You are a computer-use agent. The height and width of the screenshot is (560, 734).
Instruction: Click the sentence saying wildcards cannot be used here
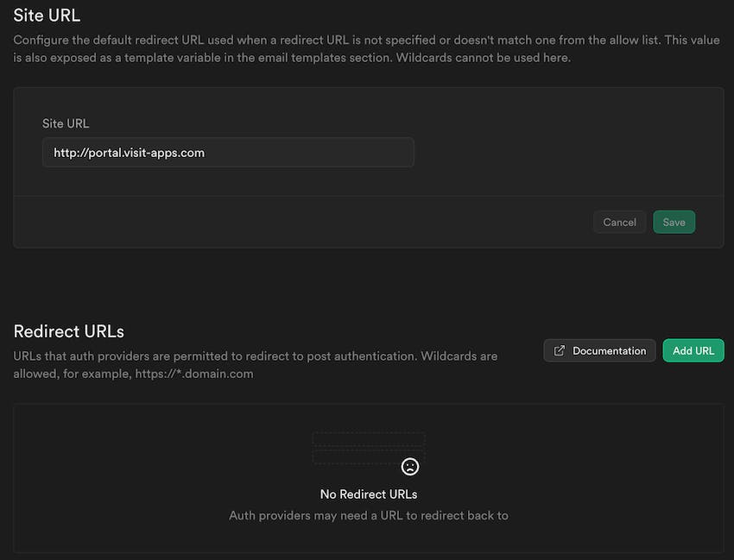(x=483, y=58)
